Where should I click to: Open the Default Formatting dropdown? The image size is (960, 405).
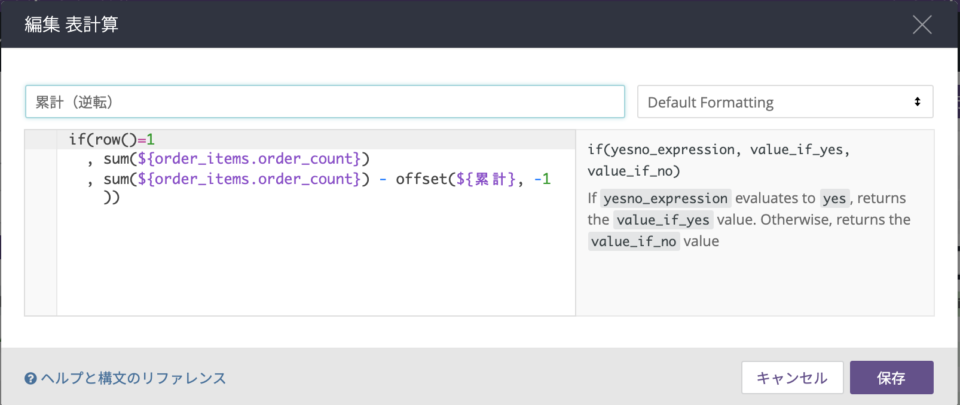point(785,102)
